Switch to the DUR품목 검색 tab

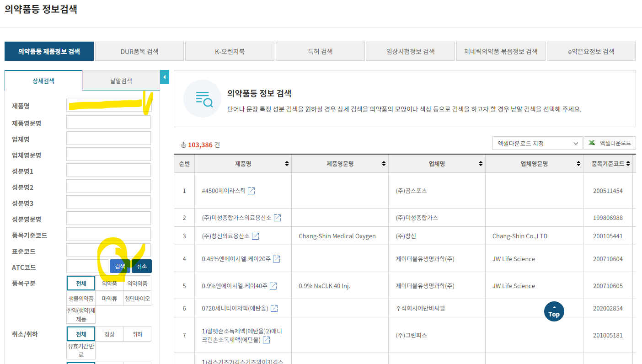[139, 51]
